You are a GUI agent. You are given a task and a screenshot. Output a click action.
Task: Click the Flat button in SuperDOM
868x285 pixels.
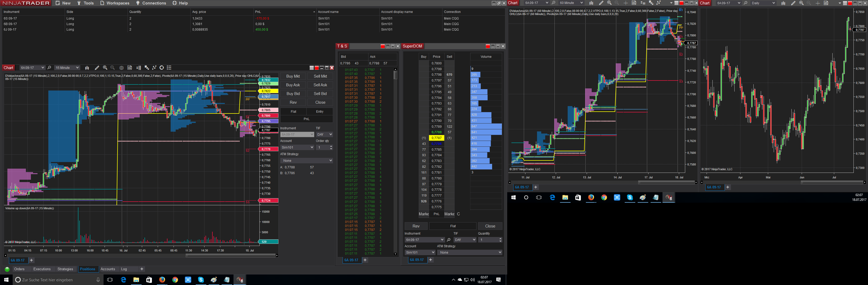click(453, 226)
